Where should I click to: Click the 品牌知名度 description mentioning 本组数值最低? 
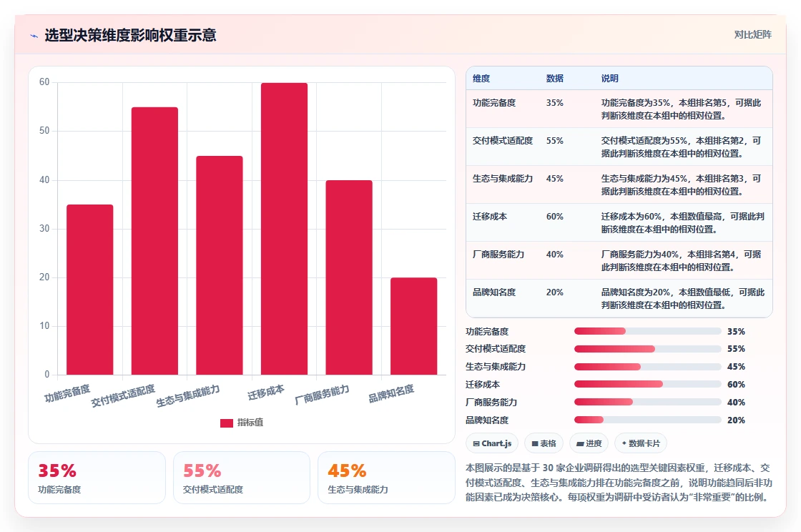click(682, 299)
